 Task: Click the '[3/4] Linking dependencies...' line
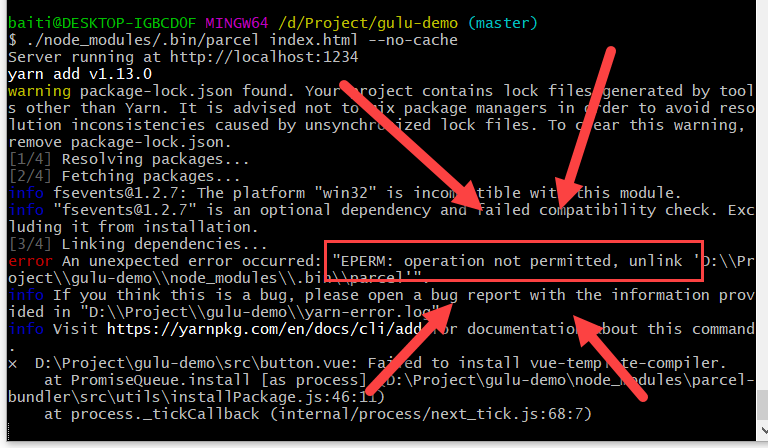click(x=138, y=244)
